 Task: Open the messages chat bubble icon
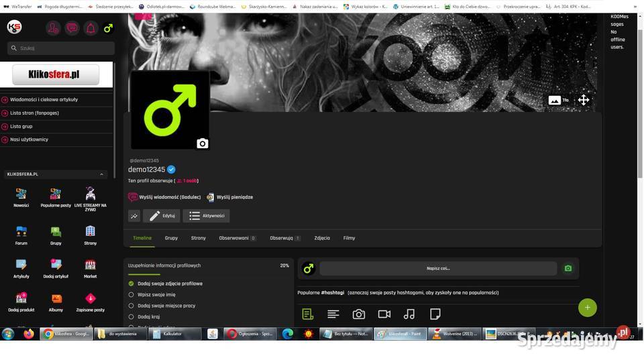(72, 28)
